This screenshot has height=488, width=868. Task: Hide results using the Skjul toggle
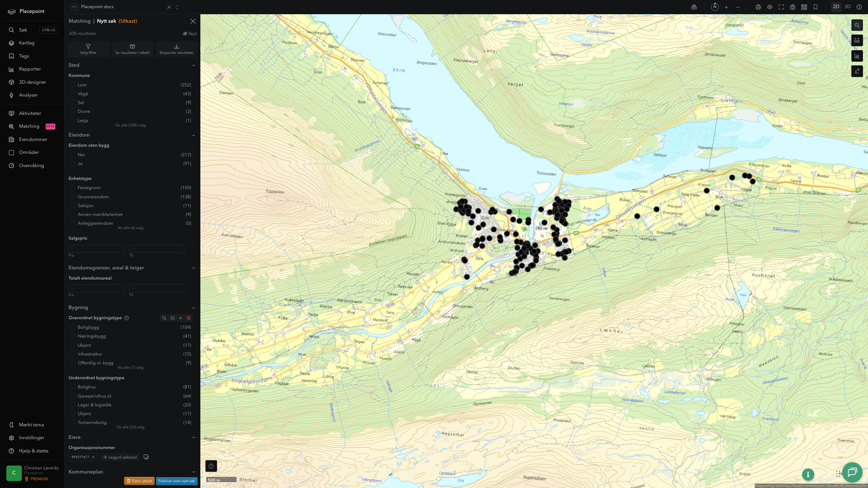(190, 34)
